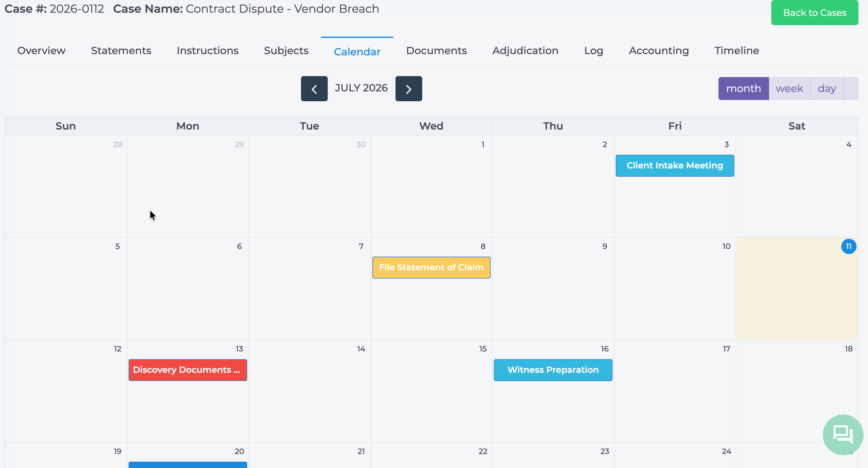This screenshot has height=468, width=868.
Task: Open the Witness Preparation event
Action: click(553, 370)
